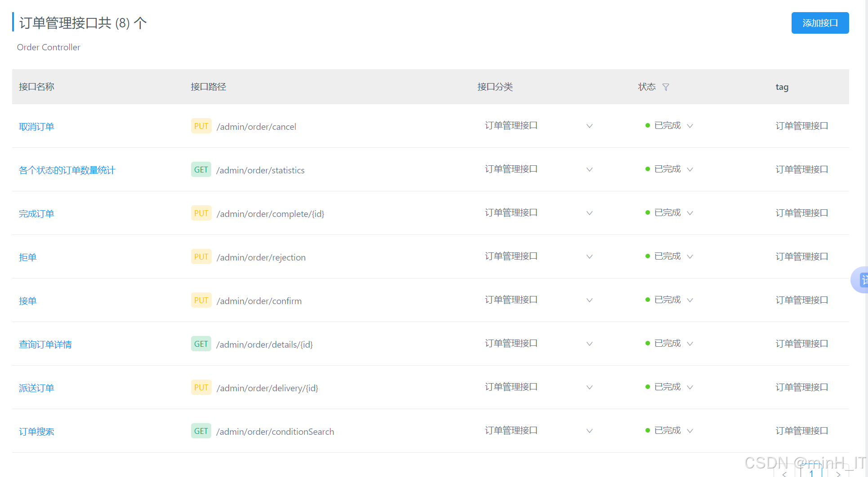Select path text /admin/order/conditionSearch
The width and height of the screenshot is (868, 477).
[x=275, y=432]
